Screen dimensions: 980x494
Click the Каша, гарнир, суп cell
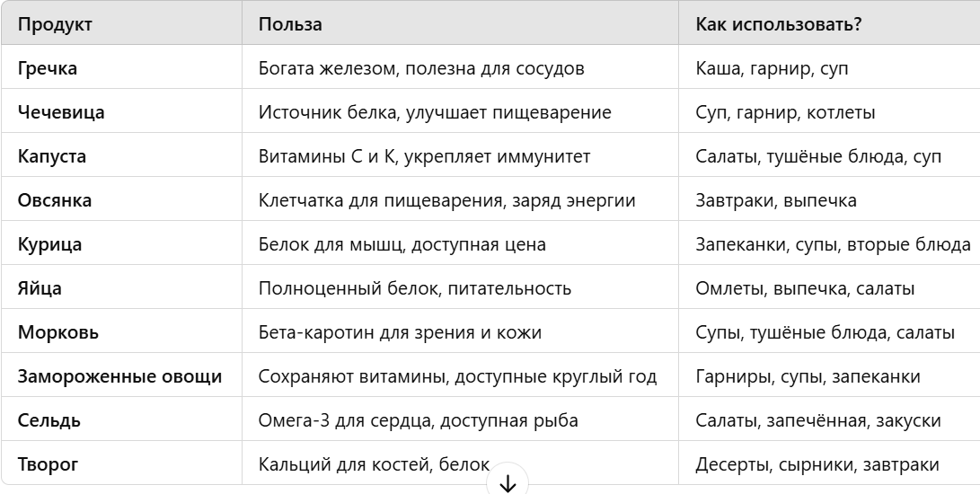[772, 68]
